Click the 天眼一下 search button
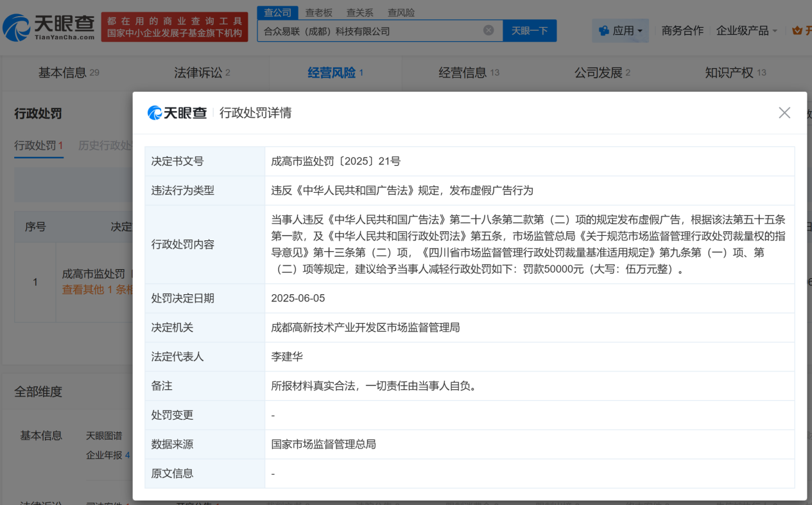Viewport: 812px width, 505px height. 530,30
